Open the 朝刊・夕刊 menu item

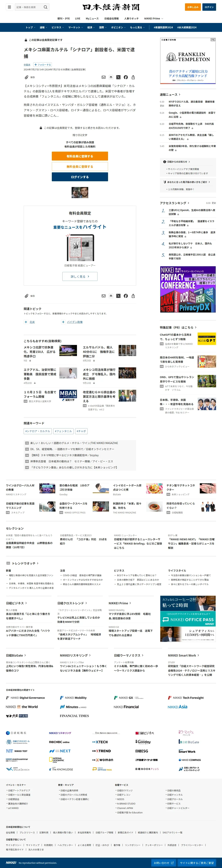64,19
